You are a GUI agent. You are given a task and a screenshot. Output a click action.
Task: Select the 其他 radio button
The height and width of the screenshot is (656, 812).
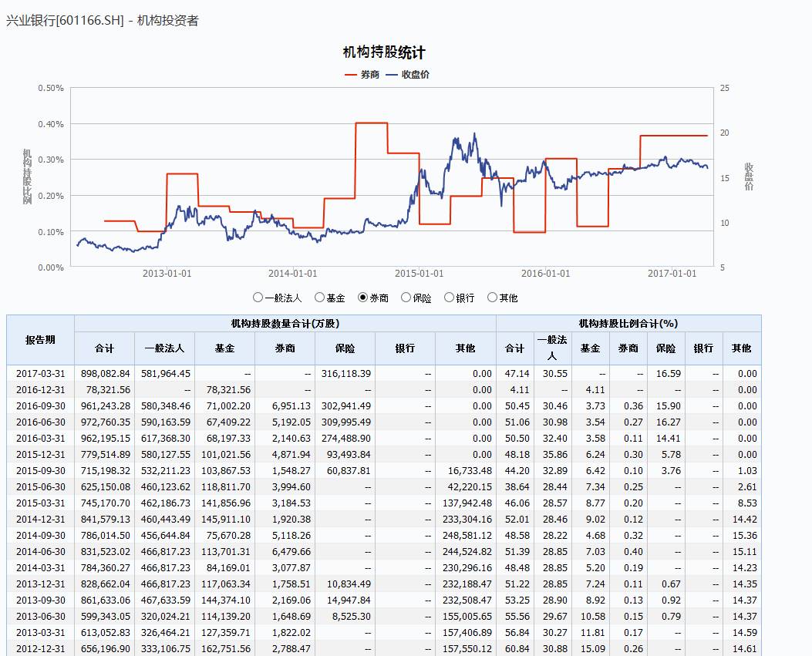coord(492,298)
